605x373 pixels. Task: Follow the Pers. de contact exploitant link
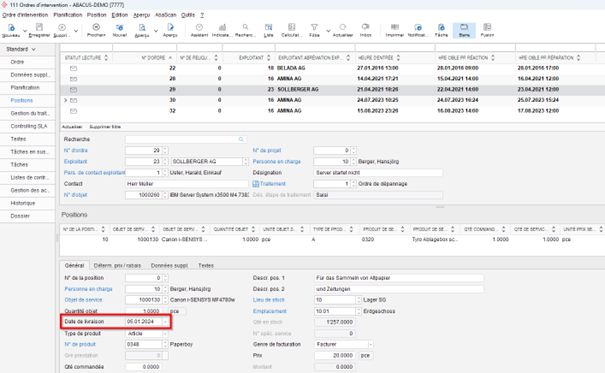95,173
